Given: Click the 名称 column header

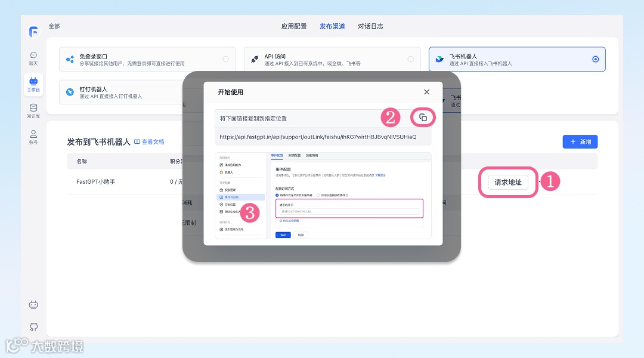Looking at the screenshot, I should click(x=82, y=162).
